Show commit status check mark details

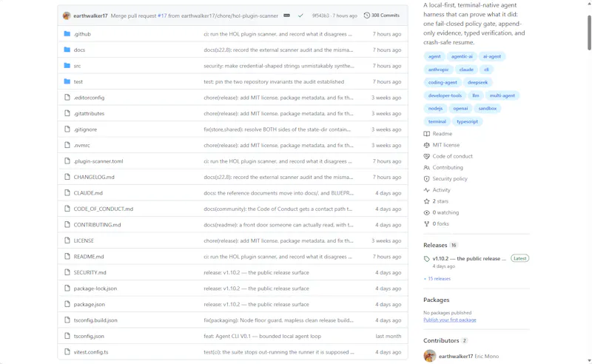point(300,16)
